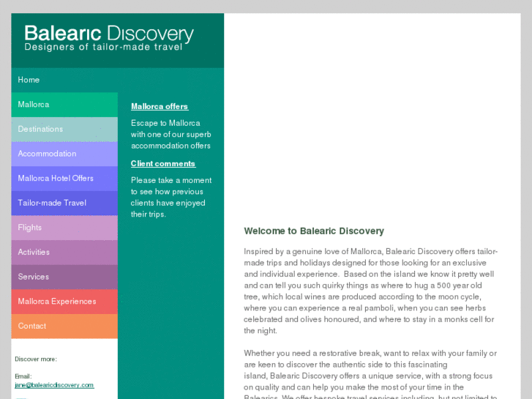This screenshot has height=399, width=532.
Task: Follow the Client comments link
Action: coord(163,164)
